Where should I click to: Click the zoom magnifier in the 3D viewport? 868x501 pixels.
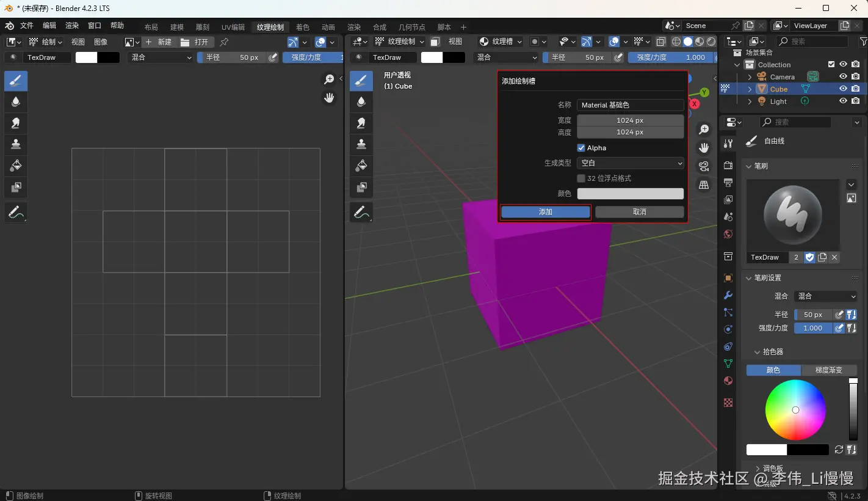(x=704, y=130)
